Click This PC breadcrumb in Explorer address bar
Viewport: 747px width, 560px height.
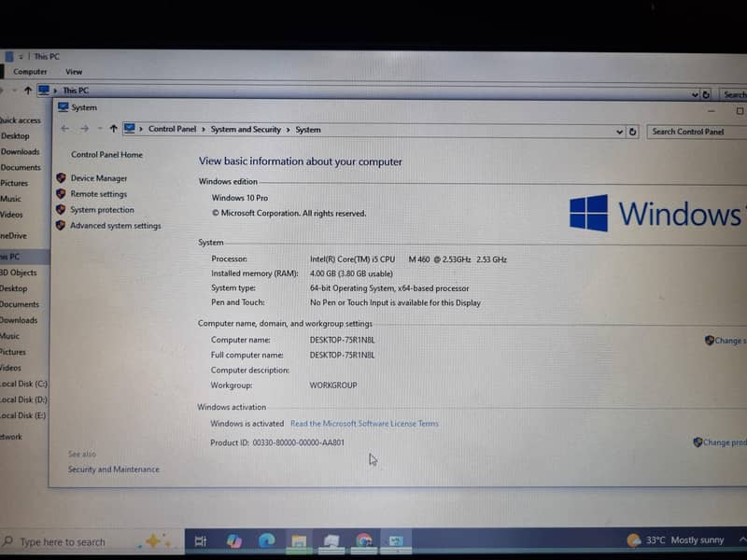coord(76,91)
